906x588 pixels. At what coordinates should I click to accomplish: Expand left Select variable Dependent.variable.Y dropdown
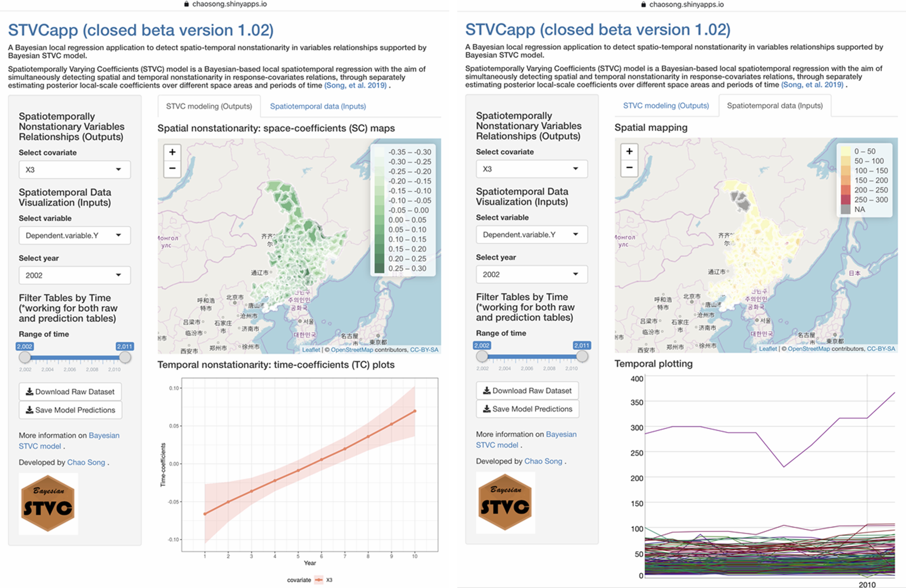75,236
